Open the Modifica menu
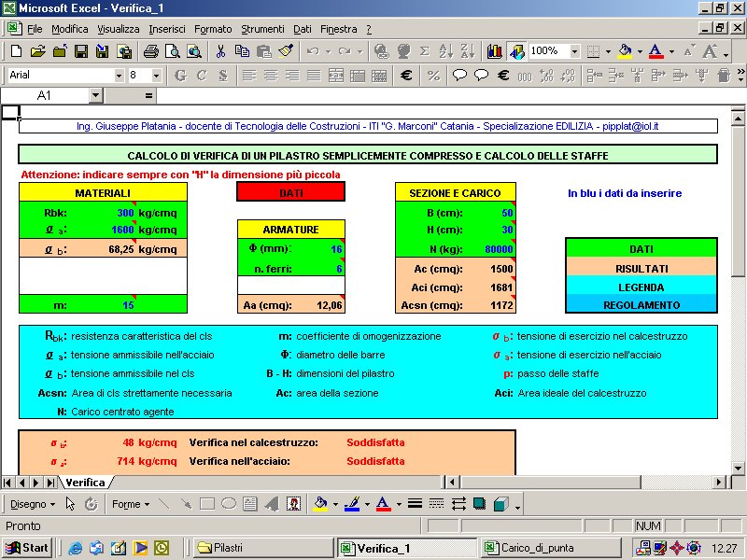This screenshot has width=747, height=560. point(69,29)
